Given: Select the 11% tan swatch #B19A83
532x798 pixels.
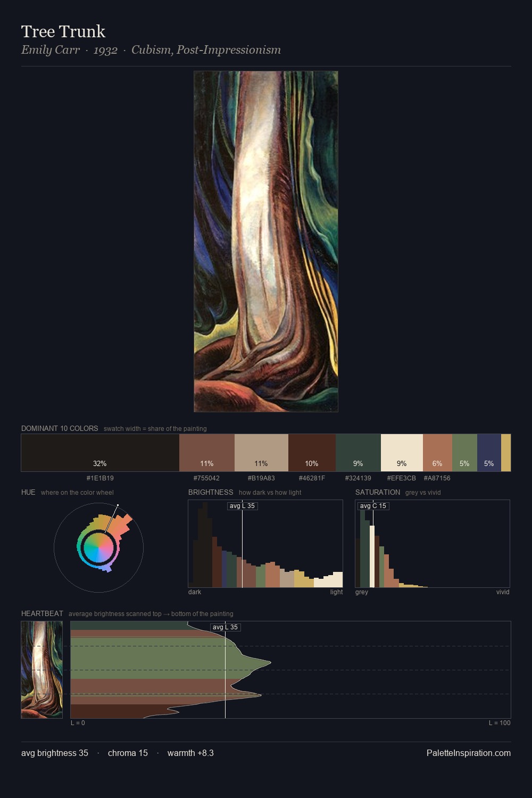Looking at the screenshot, I should pos(261,453).
